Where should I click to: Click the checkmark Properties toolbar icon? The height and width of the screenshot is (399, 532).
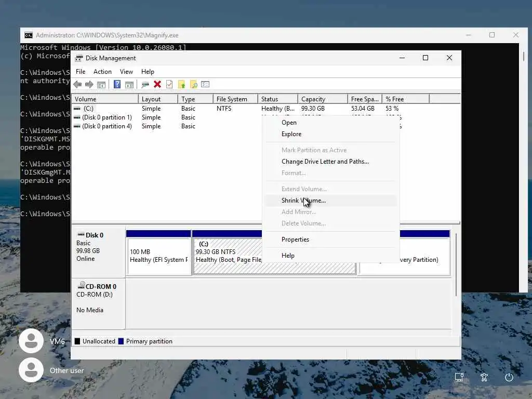click(169, 84)
